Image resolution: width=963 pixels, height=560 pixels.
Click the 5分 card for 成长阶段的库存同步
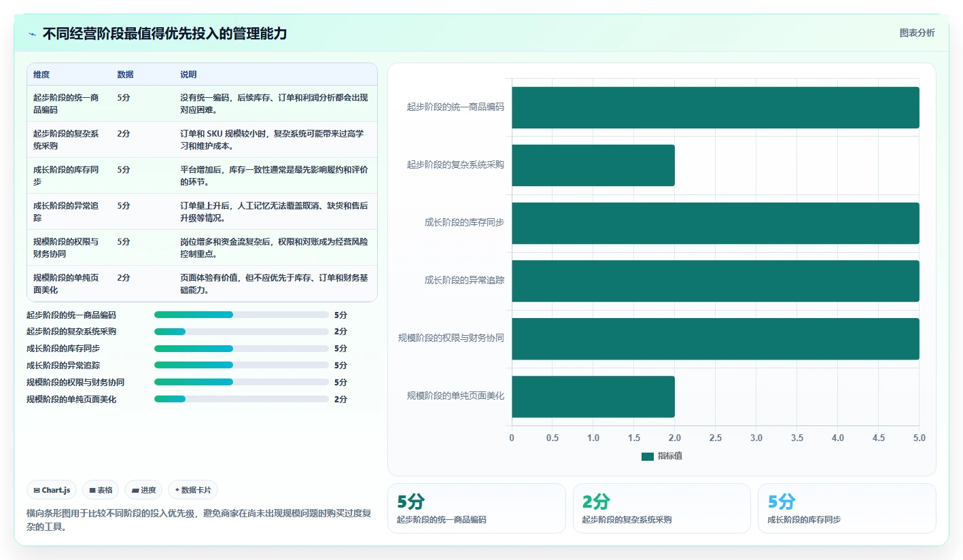coord(847,508)
